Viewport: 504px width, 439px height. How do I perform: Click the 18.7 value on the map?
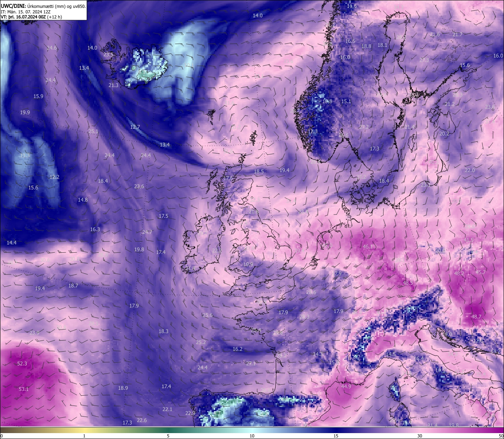73,285
